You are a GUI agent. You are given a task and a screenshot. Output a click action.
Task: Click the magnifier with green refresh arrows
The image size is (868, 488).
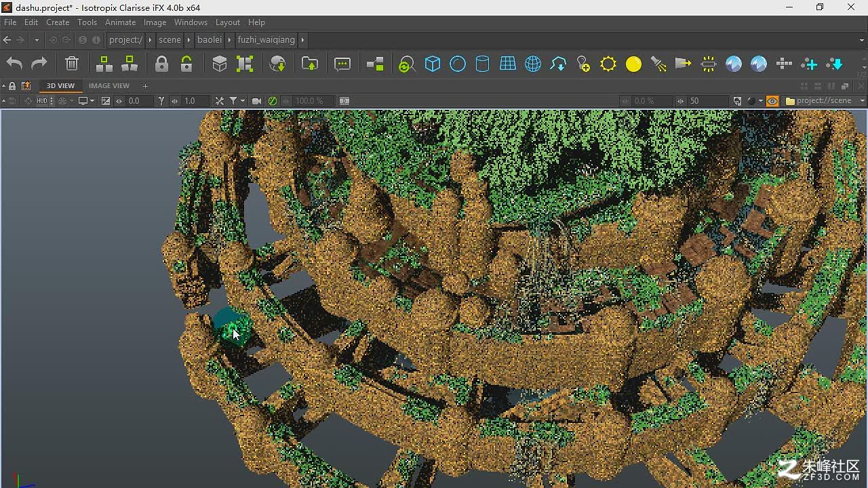(x=406, y=64)
